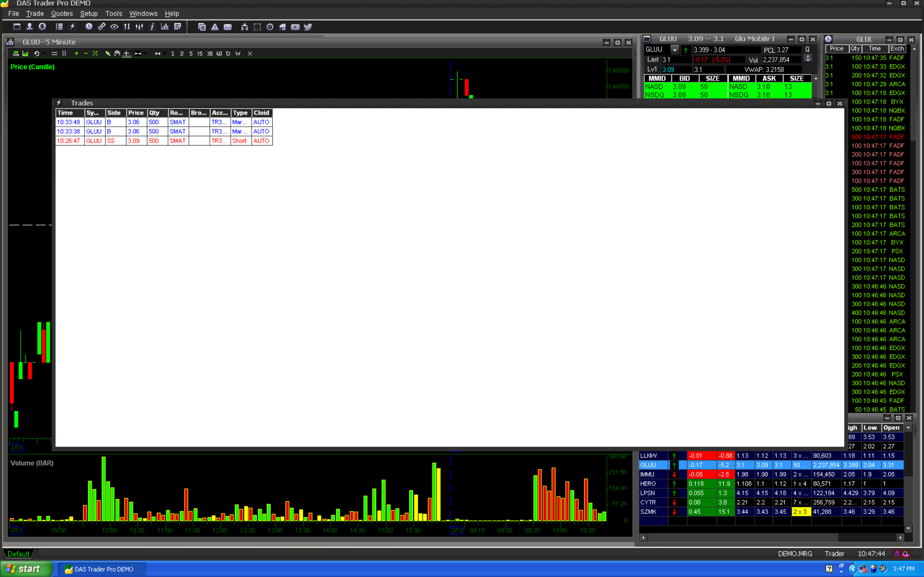Open the alert triangle toolbar icon
Image resolution: width=924 pixels, height=577 pixels.
click(215, 27)
